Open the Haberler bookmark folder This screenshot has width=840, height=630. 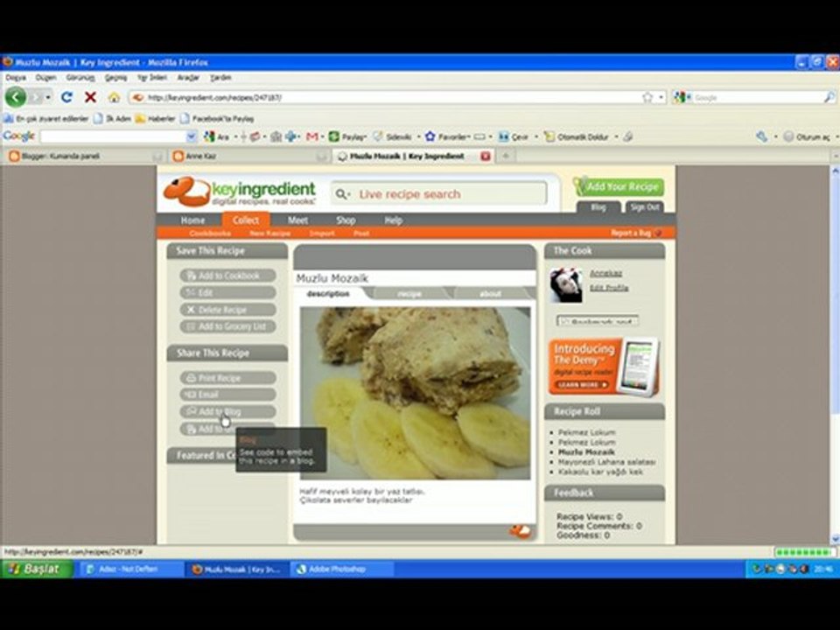[x=155, y=118]
